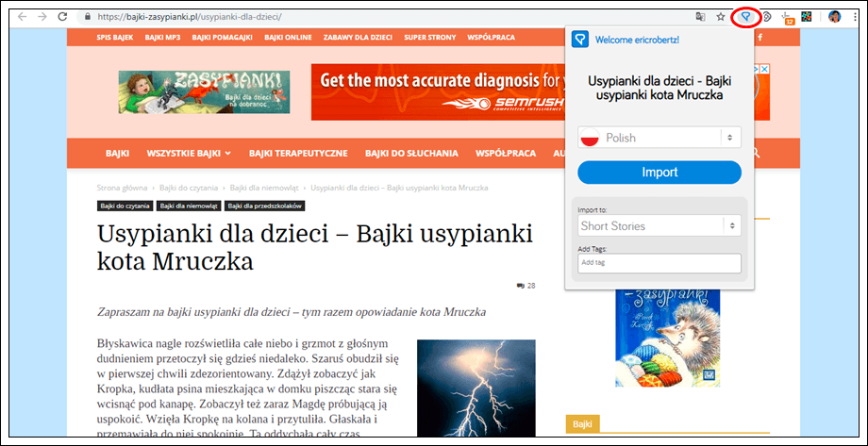Click the LingQ importer extension icon
The height and width of the screenshot is (446, 868).
pyautogui.click(x=746, y=17)
